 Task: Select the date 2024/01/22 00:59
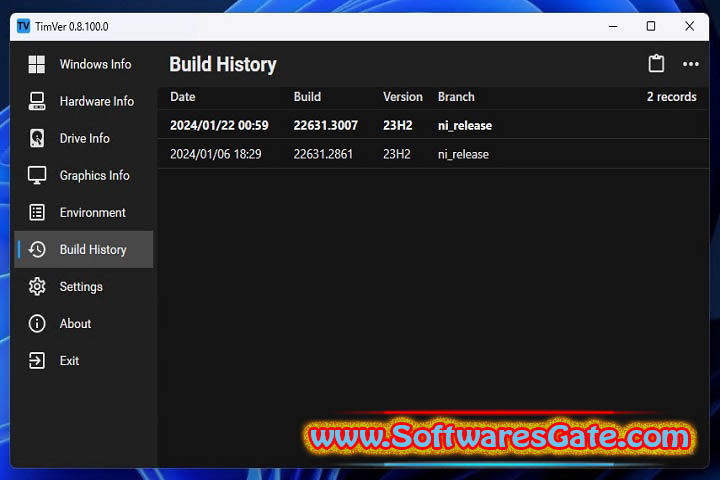pos(219,125)
